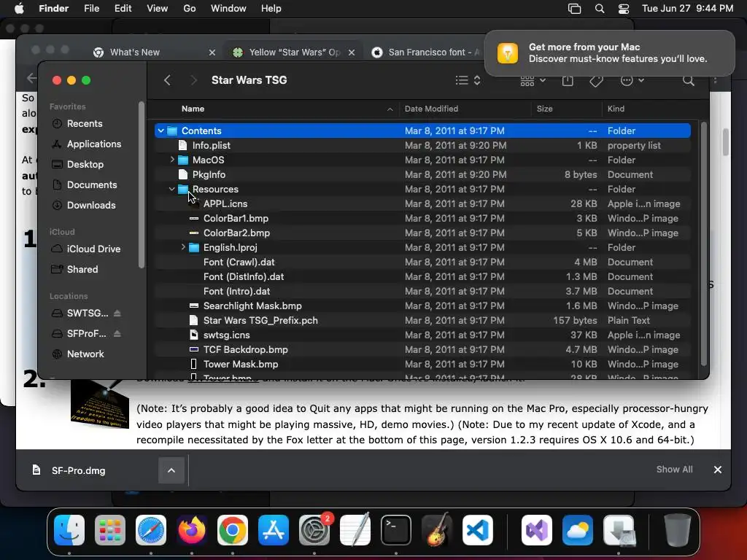747x560 pixels.
Task: Switch to the What's New Chrome tab
Action: point(135,52)
